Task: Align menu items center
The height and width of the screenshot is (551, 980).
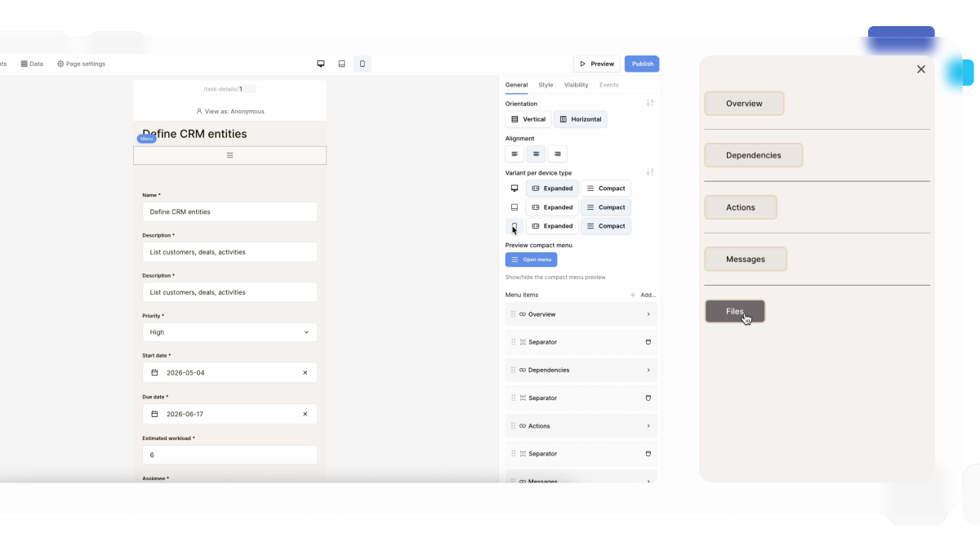Action: (x=536, y=153)
